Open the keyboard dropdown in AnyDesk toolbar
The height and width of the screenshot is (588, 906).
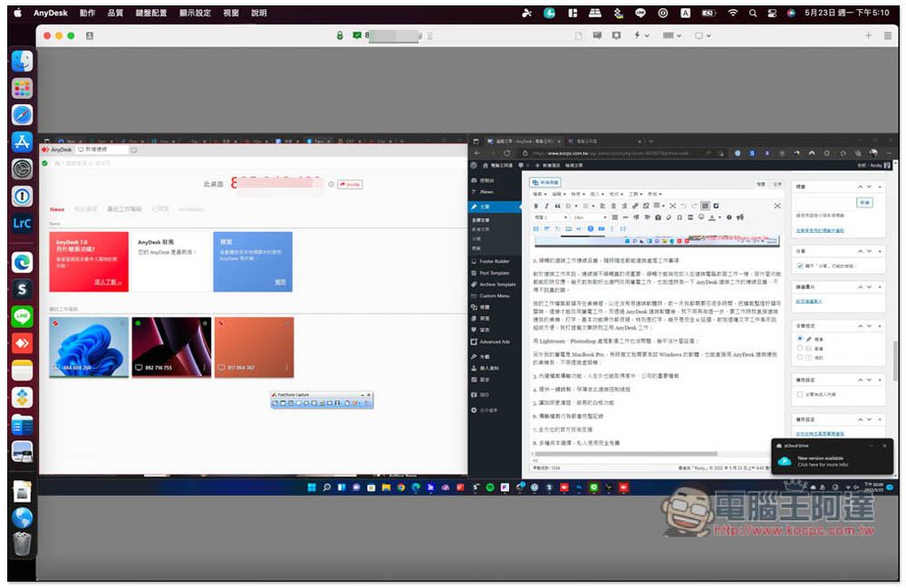(x=671, y=36)
